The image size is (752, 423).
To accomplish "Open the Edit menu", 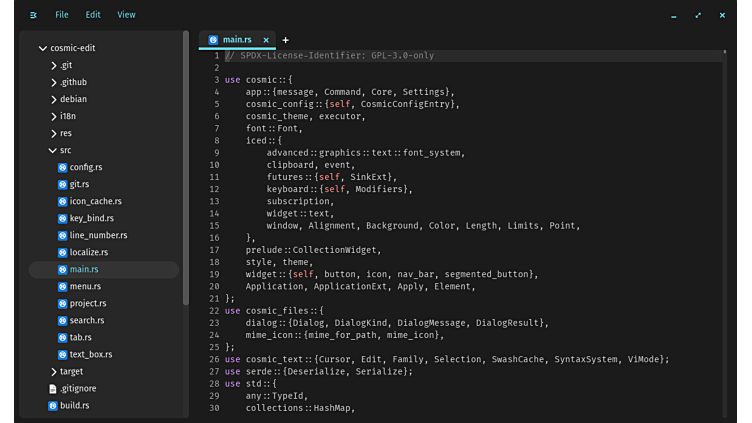I will click(93, 15).
